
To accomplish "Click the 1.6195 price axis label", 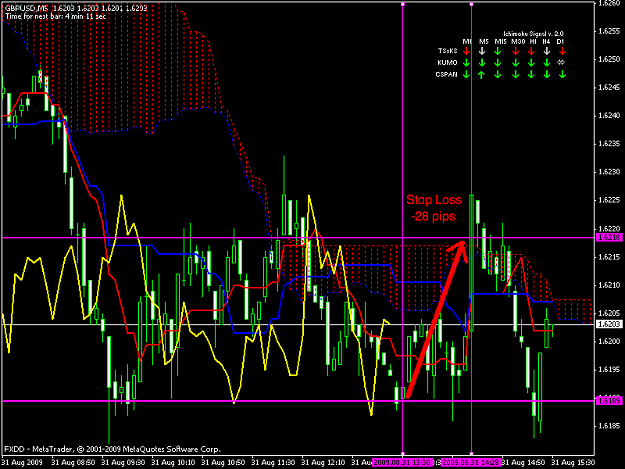I will tap(609, 369).
